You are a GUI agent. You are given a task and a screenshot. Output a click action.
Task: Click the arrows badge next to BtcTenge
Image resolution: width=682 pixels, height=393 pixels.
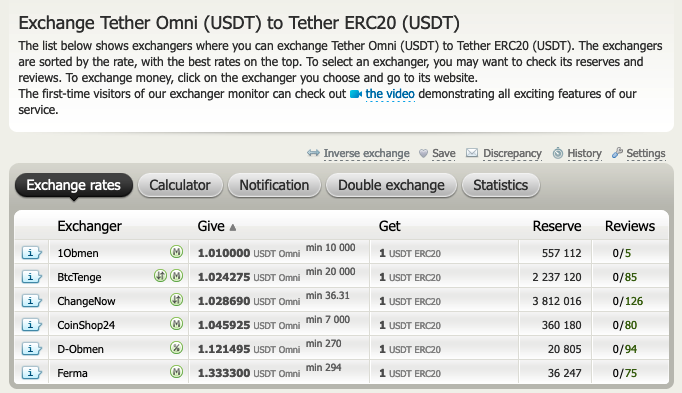pos(160,276)
